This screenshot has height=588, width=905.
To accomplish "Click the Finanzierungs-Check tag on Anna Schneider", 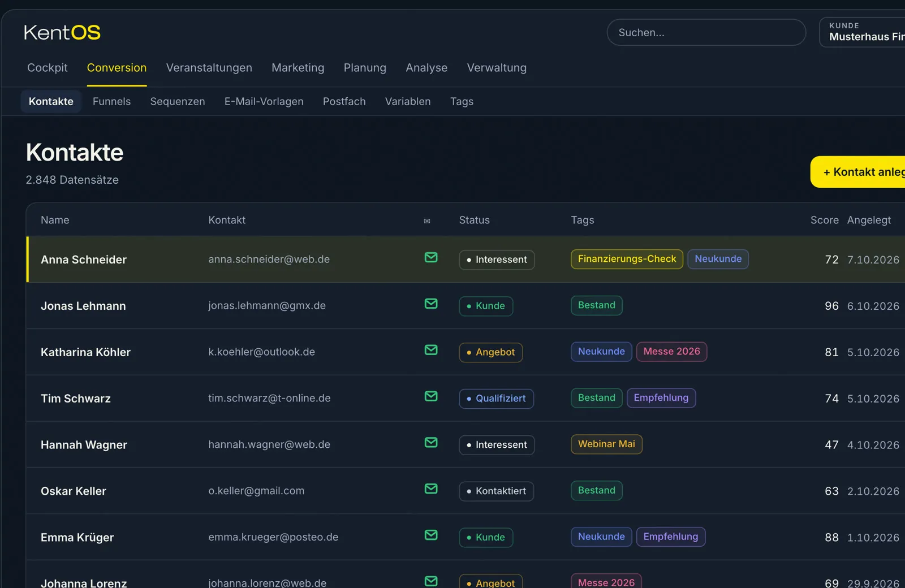I will click(x=627, y=259).
